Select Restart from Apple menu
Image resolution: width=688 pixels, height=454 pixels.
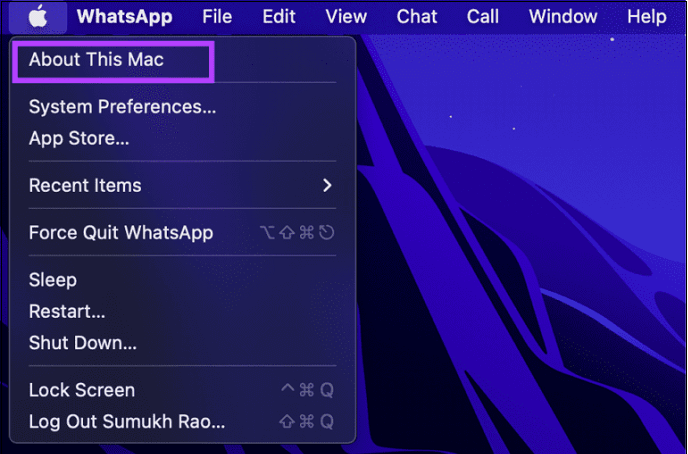point(182,311)
